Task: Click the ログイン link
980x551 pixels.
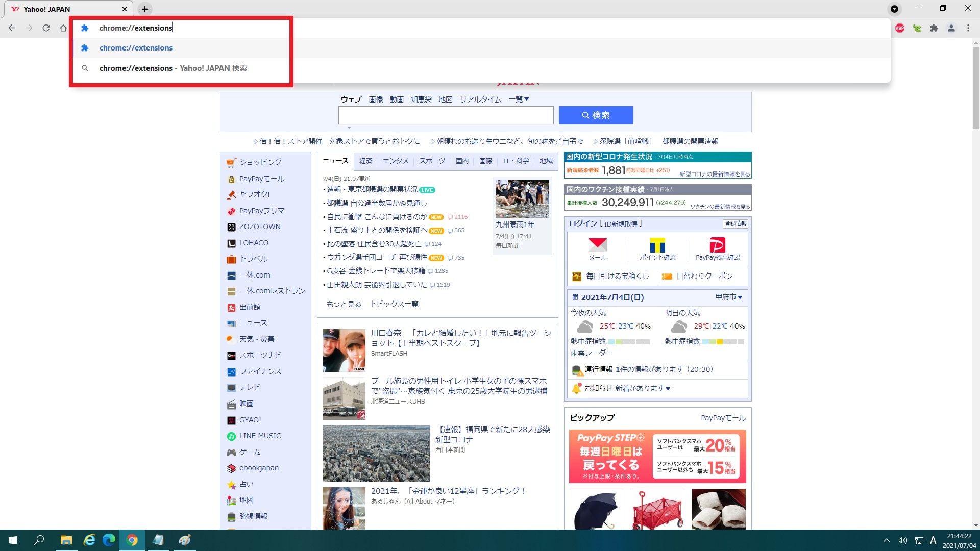Action: pyautogui.click(x=583, y=223)
